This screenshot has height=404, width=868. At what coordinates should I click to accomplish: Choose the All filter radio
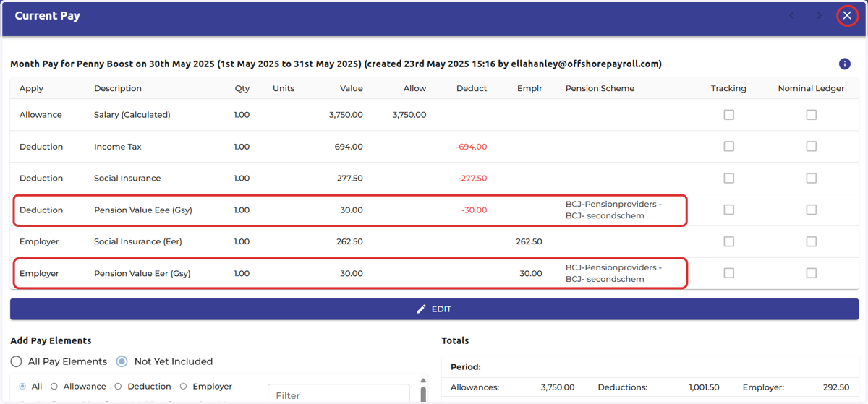(22, 387)
